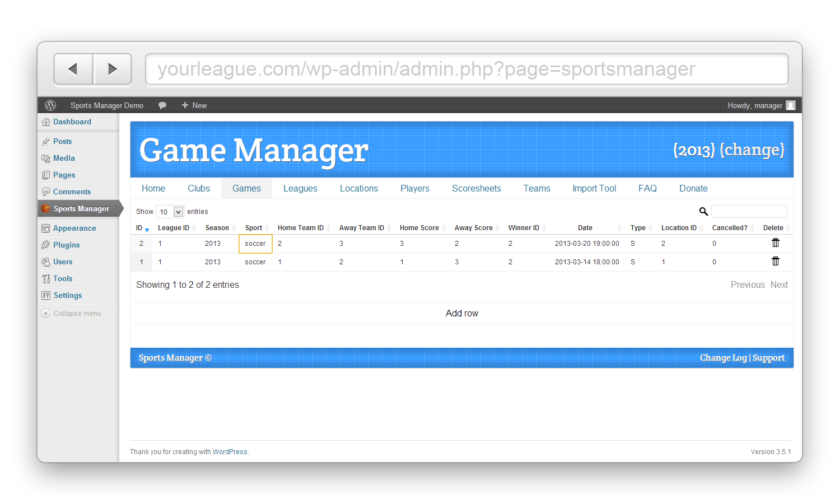Open the Change Log footer link
This screenshot has height=504, width=840.
724,357
